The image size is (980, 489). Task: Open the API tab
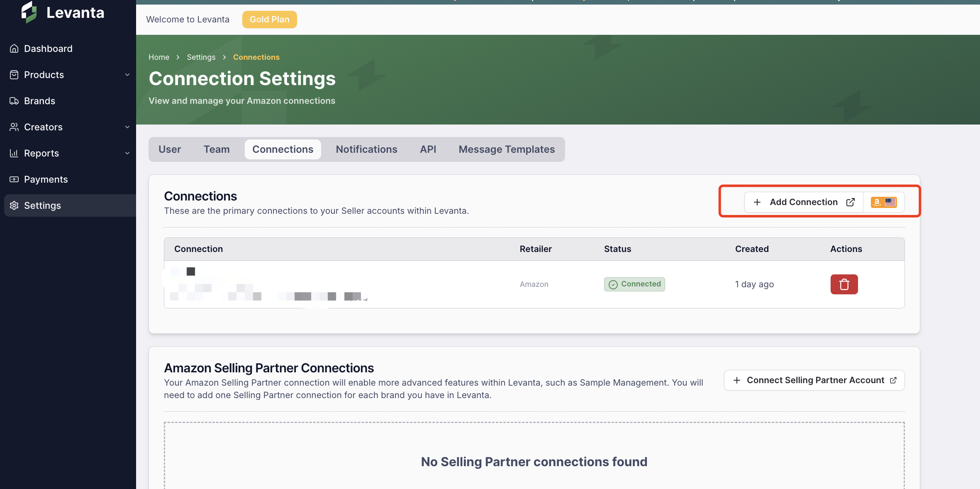click(x=428, y=149)
